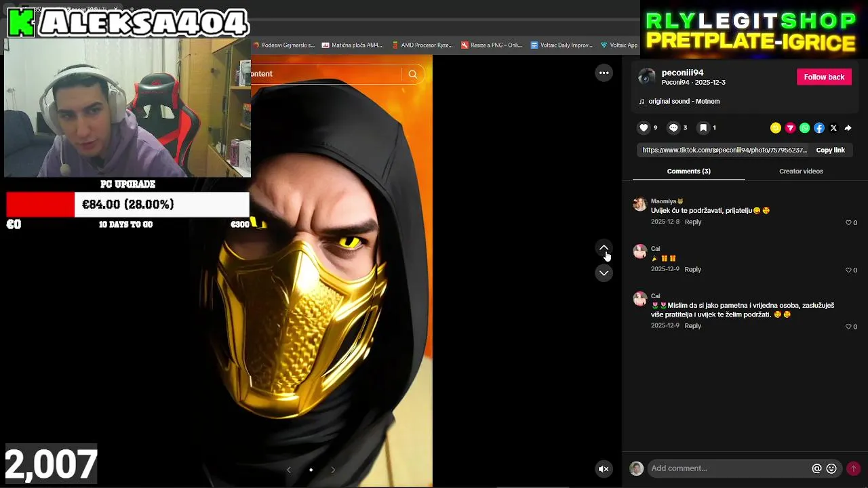This screenshot has width=868, height=488.
Task: Save the post with the bookmark icon
Action: 703,127
